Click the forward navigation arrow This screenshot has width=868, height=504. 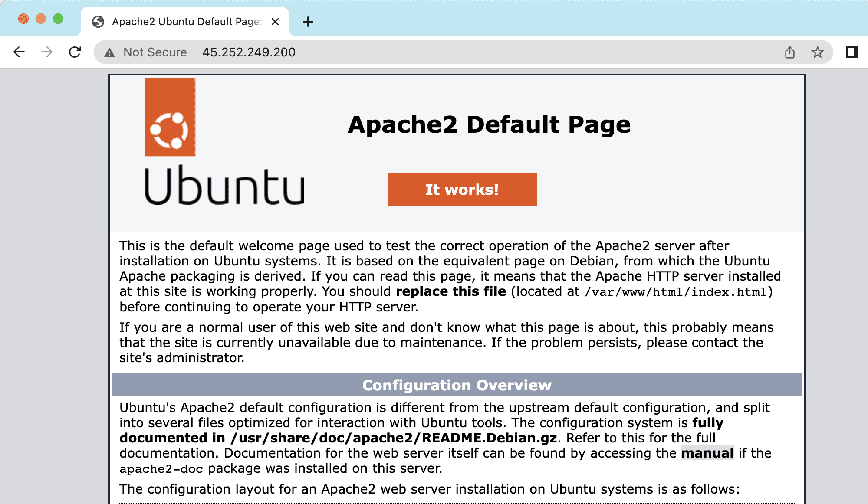46,52
